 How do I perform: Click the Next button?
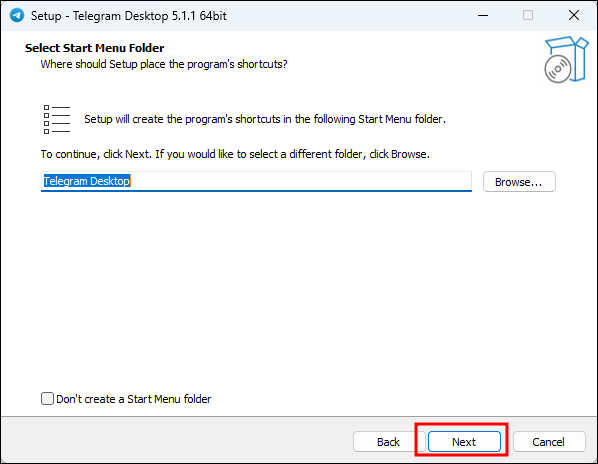464,442
